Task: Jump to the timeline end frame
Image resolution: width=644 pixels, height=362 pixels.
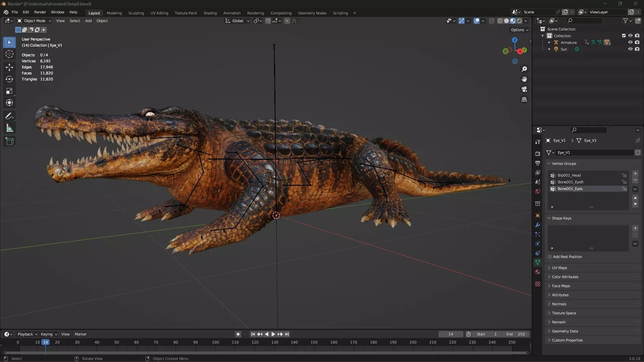Action: (287, 334)
